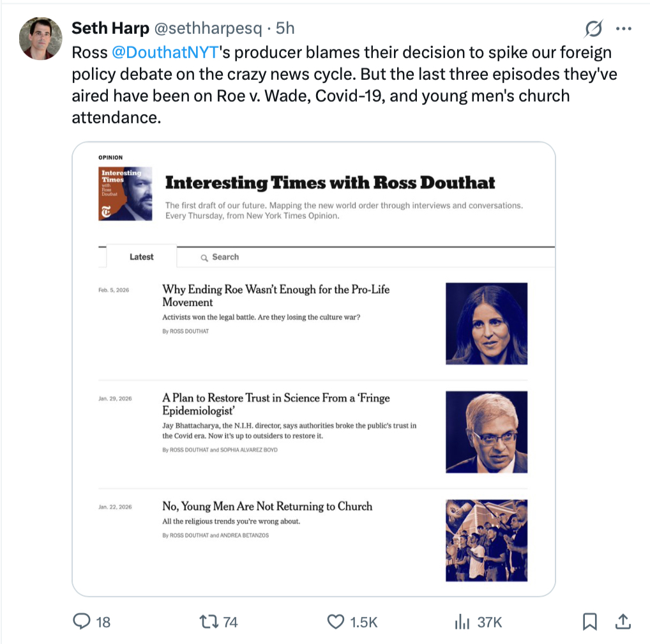
Task: Like the tweet with 1.5K likes
Action: pos(336,621)
